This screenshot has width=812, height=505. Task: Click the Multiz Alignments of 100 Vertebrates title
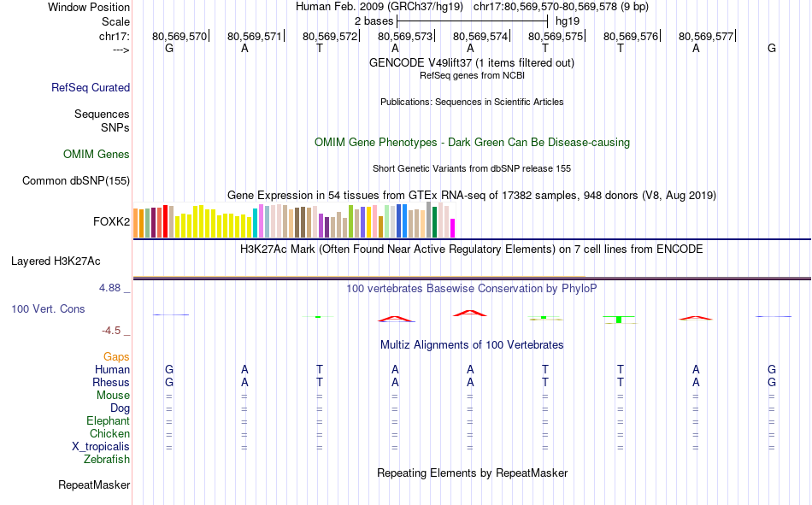[472, 345]
